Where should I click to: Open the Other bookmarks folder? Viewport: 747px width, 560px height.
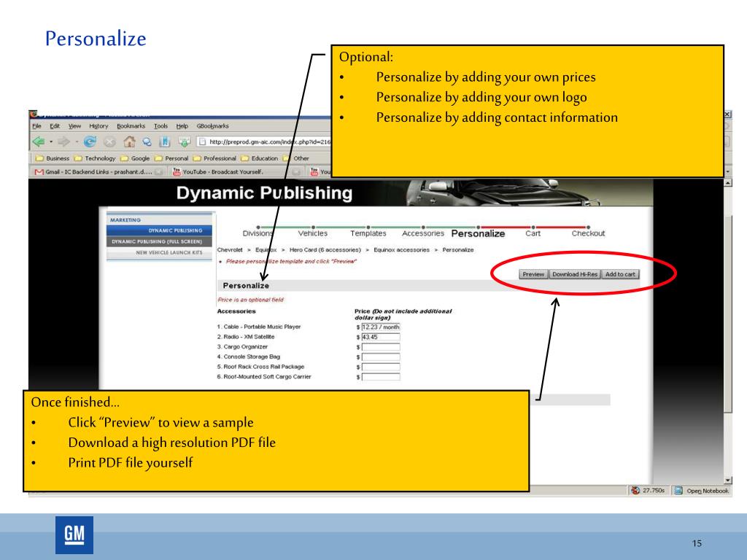[296, 158]
